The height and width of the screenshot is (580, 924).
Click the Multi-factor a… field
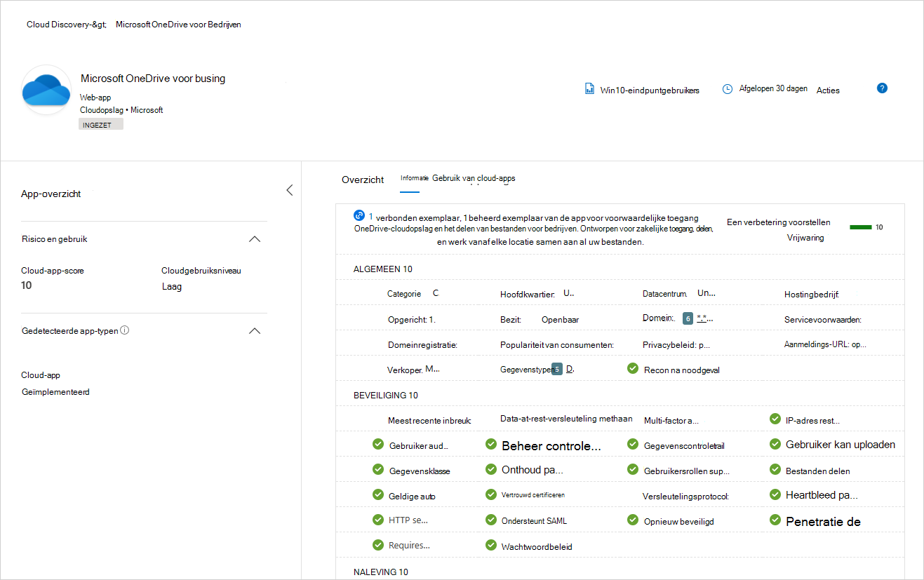[x=671, y=421]
